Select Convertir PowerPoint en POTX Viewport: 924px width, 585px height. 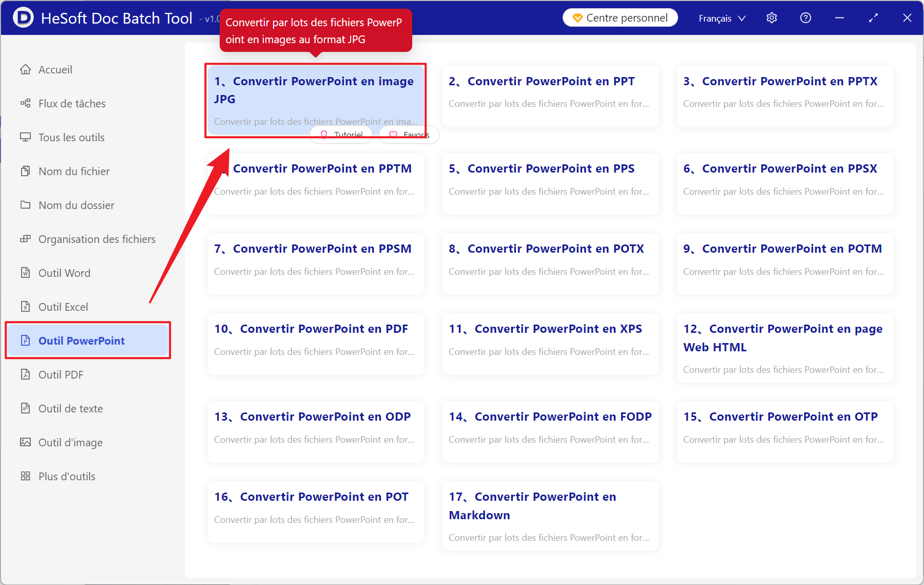(x=550, y=263)
